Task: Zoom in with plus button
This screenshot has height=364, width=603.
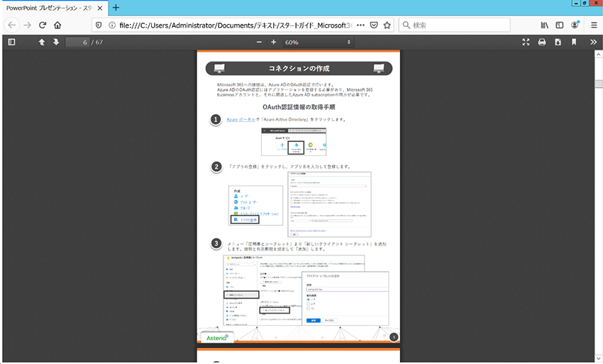Action: click(x=273, y=42)
